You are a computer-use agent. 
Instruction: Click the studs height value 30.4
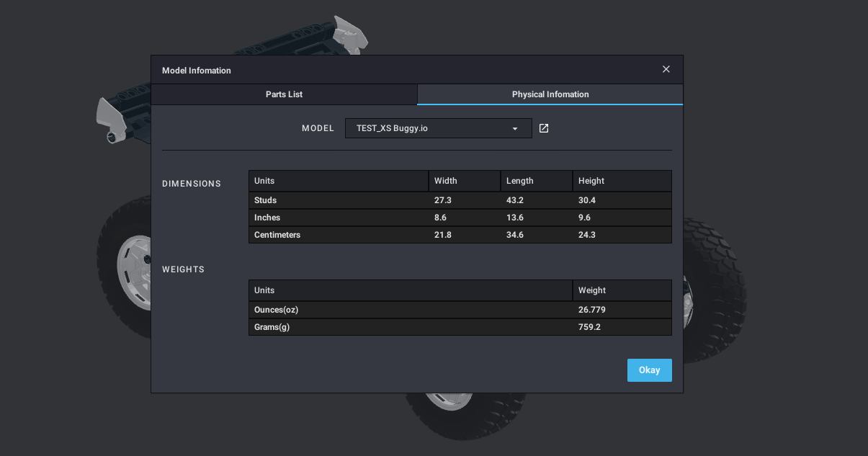coord(587,200)
